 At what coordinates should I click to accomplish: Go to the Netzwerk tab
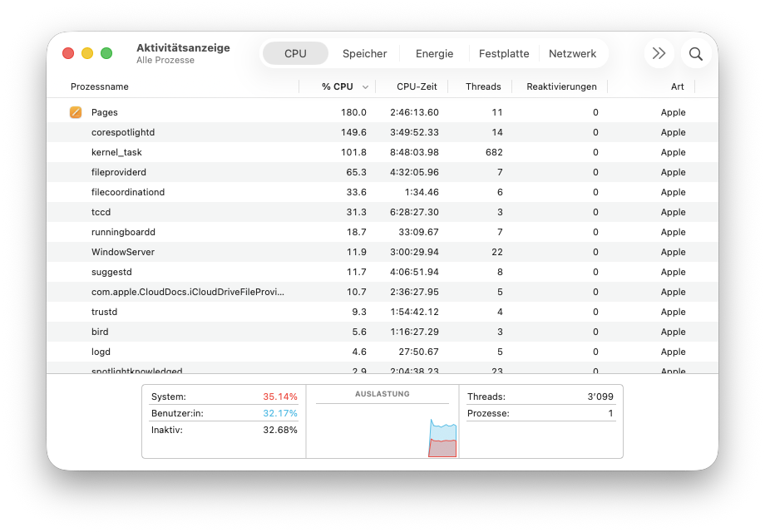pyautogui.click(x=572, y=54)
